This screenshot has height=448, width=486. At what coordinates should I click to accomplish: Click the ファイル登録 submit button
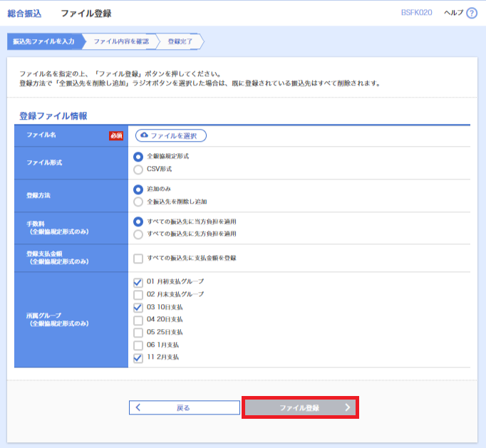coord(300,407)
